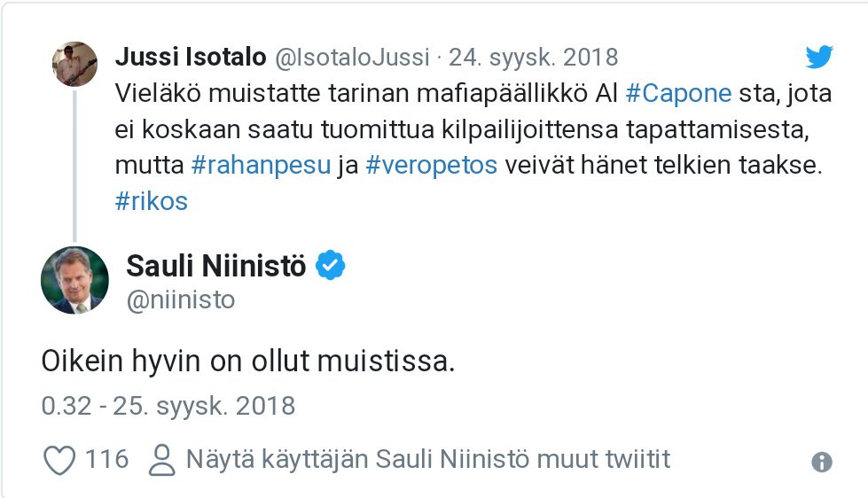Viewport: 868px width, 498px height.
Task: Open the 24. syysk. 2018 timestamp
Action: coord(533,58)
